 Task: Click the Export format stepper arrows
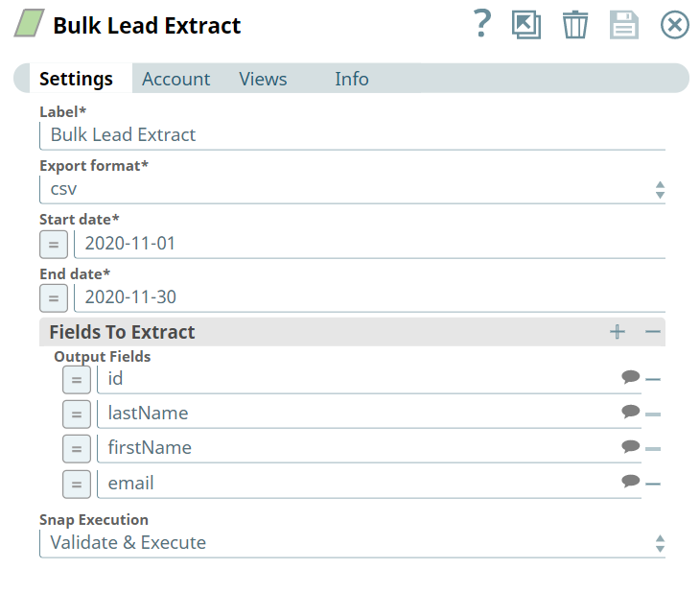[660, 190]
